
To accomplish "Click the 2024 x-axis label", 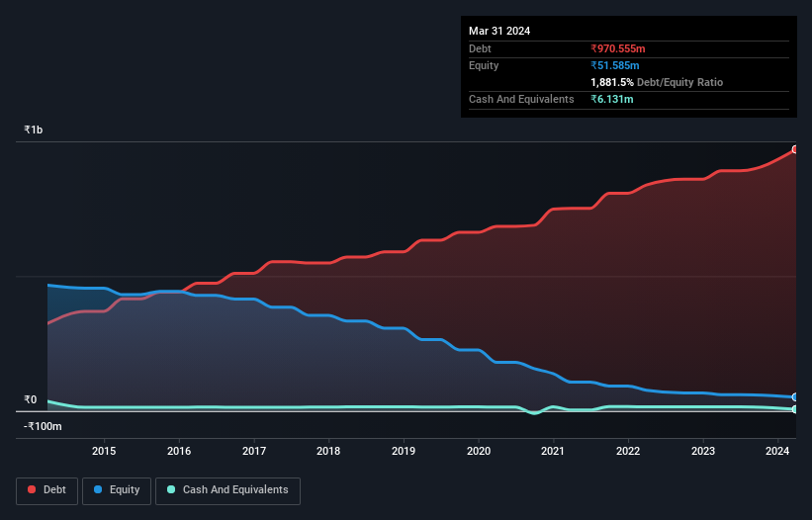I will coord(777,451).
